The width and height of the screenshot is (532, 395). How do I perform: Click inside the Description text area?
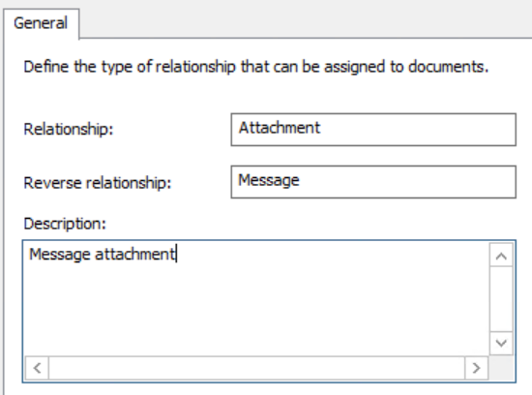(x=256, y=299)
